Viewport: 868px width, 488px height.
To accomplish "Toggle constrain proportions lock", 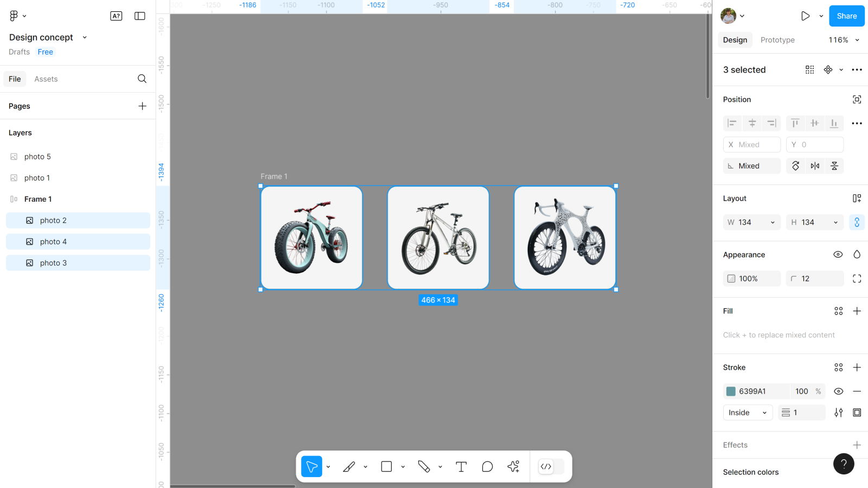I will [x=857, y=222].
